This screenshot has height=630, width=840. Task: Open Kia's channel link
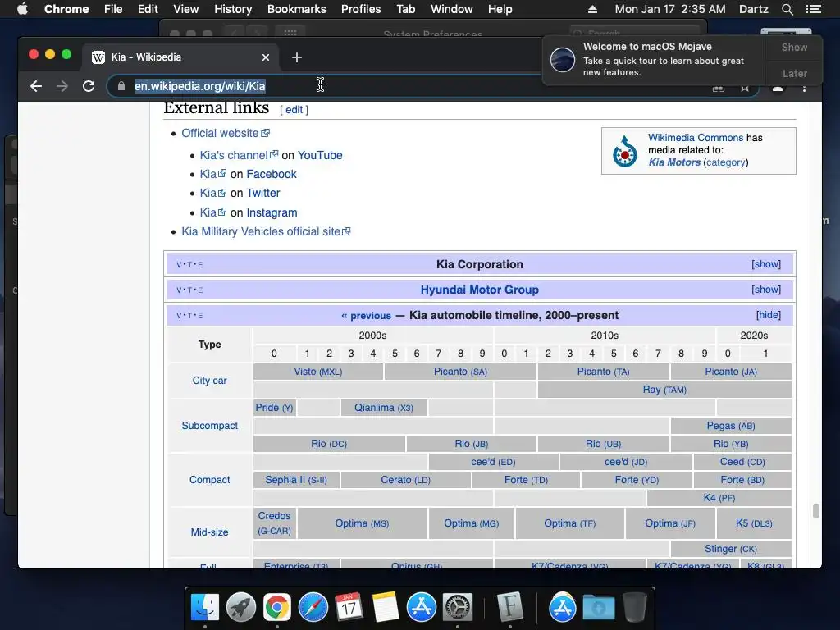[239, 155]
